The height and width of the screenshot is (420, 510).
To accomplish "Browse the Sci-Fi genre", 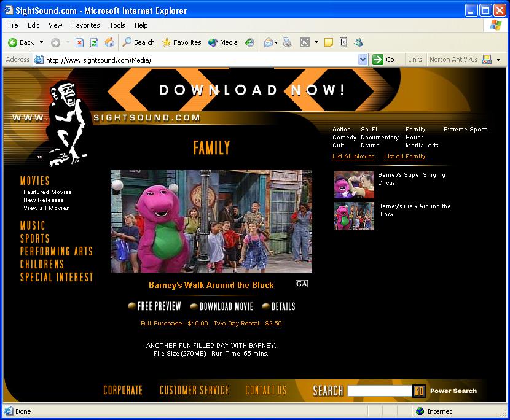I will [x=369, y=130].
